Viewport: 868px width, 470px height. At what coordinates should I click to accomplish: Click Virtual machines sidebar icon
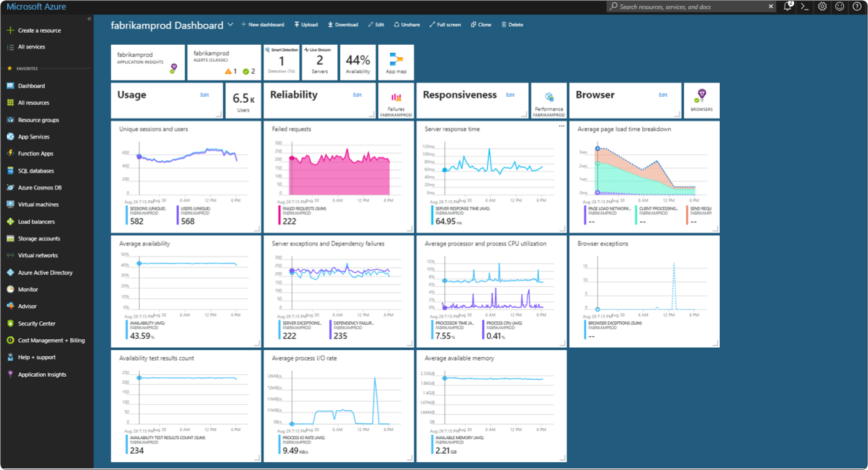coord(10,204)
